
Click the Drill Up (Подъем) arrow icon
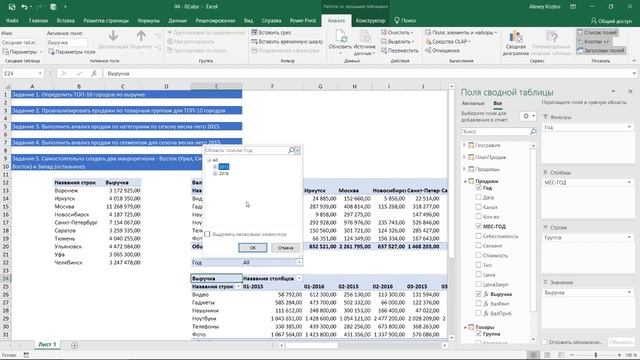click(x=141, y=36)
